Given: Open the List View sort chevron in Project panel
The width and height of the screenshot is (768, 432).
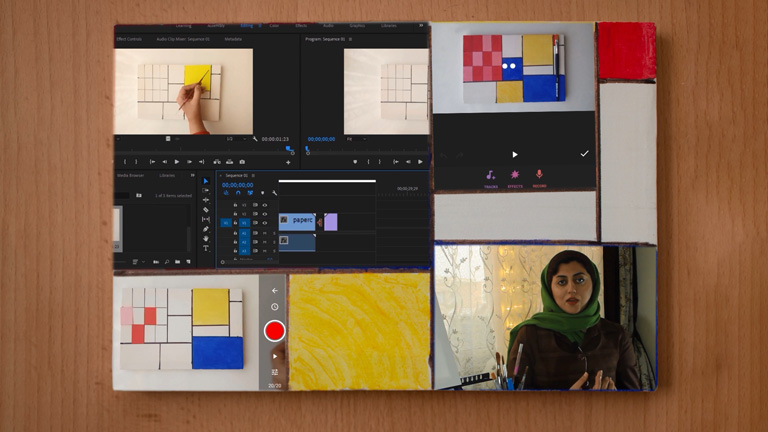Looking at the screenshot, I should tap(143, 262).
